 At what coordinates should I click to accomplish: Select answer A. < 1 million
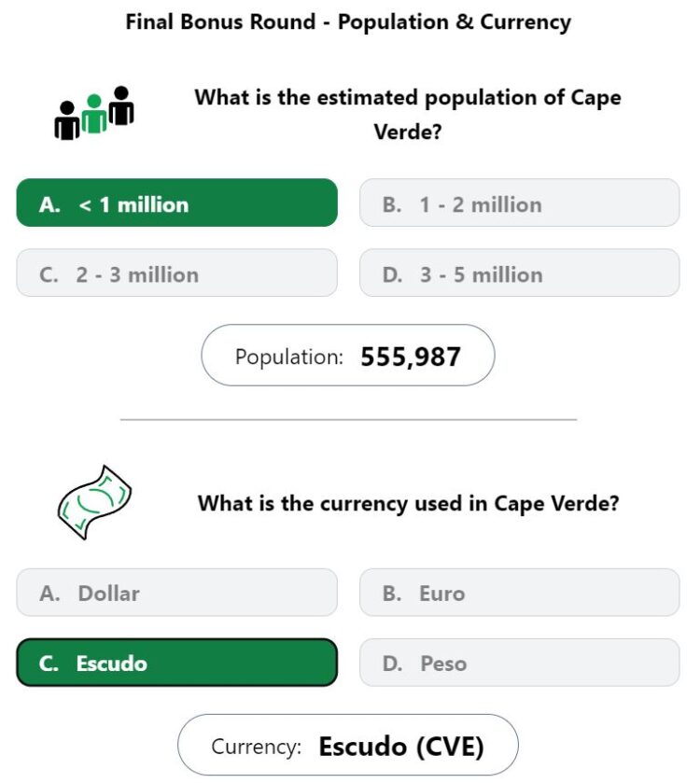(x=176, y=203)
